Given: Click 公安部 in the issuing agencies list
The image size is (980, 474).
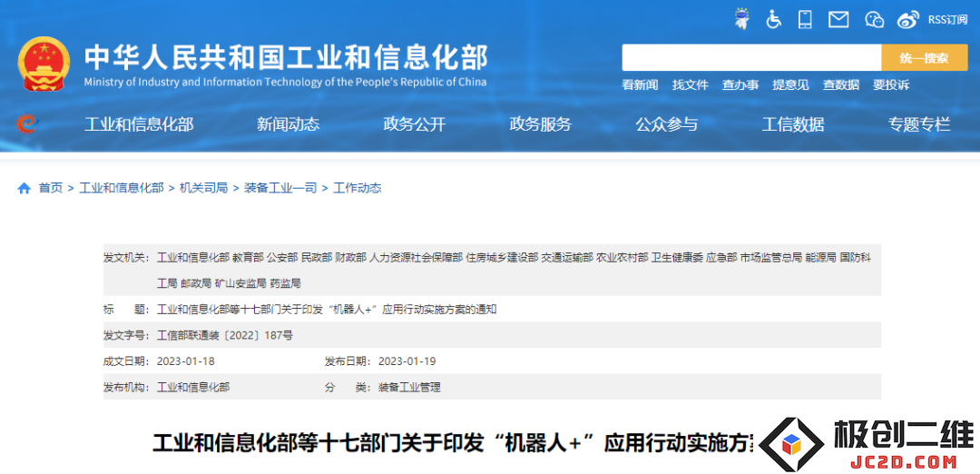Looking at the screenshot, I should [282, 258].
